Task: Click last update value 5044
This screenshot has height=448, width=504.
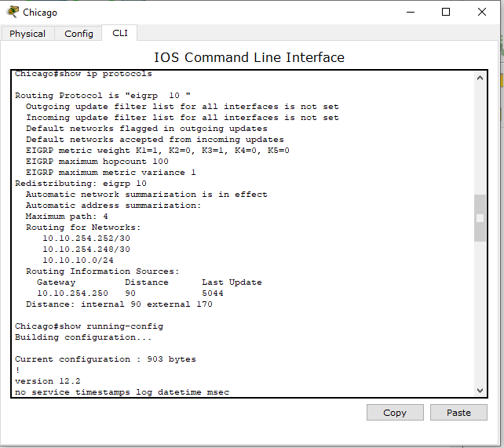Action: (213, 293)
